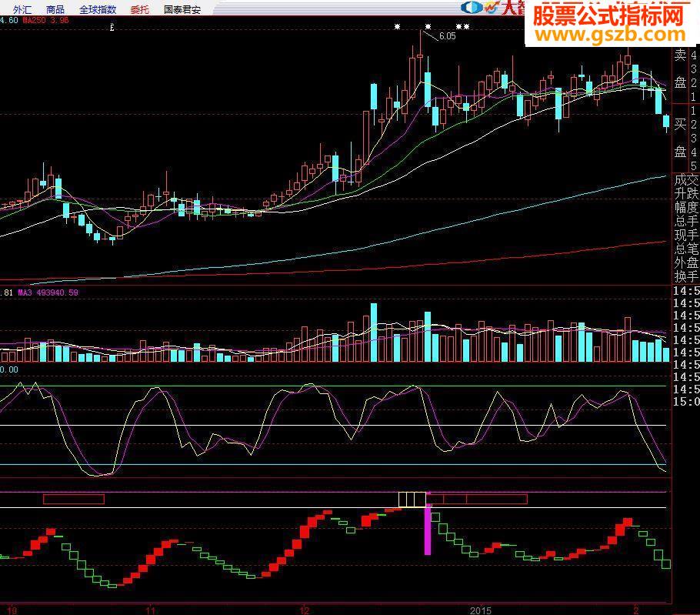
Task: Select the MA3 493940.59 volume label
Action: tap(48, 292)
